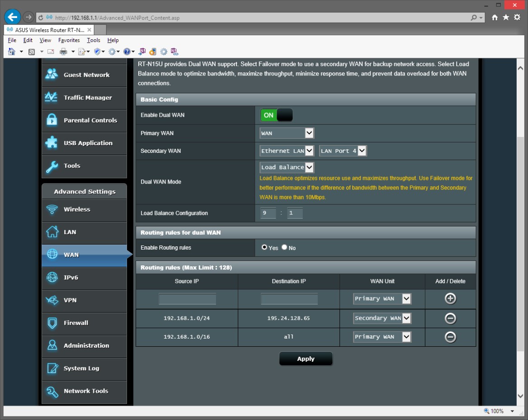Click the empty Source IP input field
The width and height of the screenshot is (528, 420).
(x=187, y=299)
